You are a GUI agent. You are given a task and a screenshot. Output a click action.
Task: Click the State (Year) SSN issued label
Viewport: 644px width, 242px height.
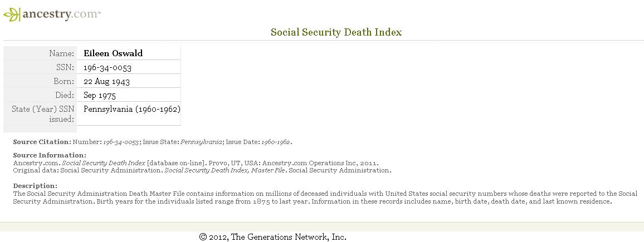tap(43, 114)
